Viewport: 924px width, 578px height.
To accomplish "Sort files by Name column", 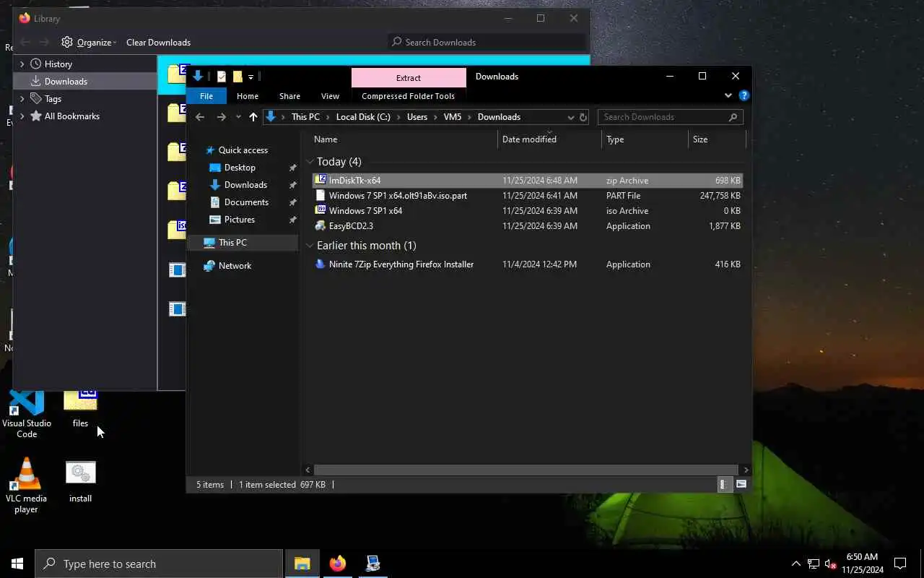I will (404, 139).
